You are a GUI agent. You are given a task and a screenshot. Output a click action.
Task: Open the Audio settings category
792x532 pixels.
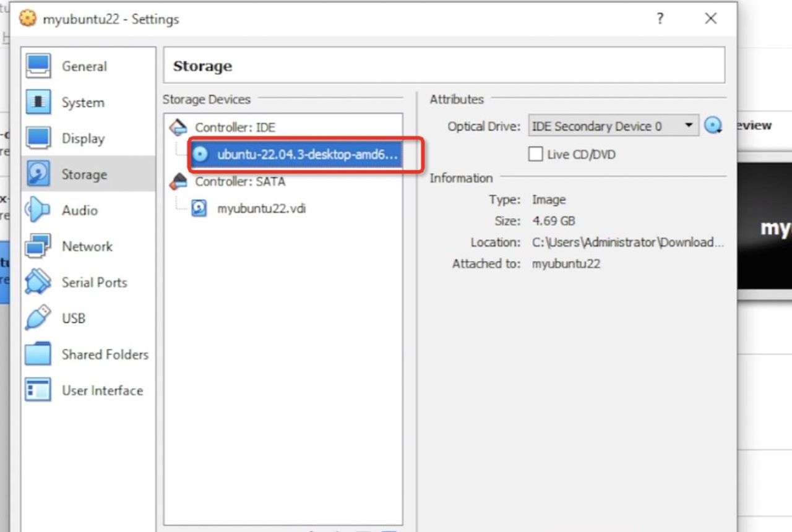88,210
